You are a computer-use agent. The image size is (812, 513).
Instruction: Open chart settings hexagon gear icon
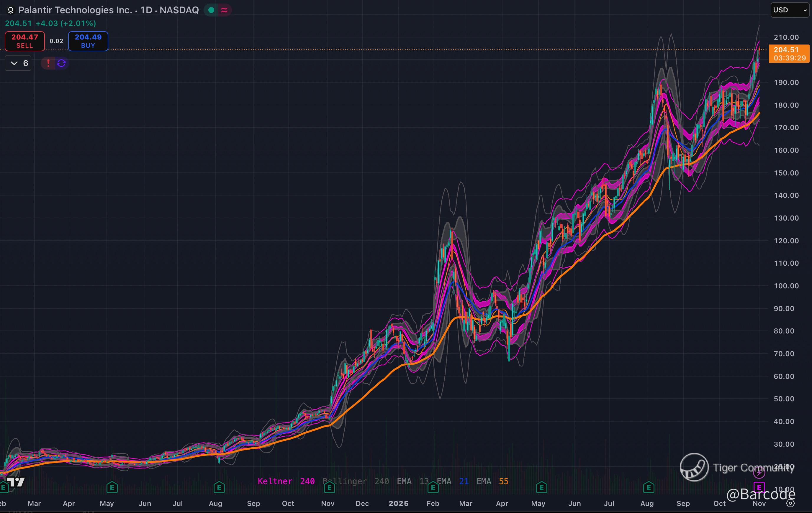tap(790, 503)
